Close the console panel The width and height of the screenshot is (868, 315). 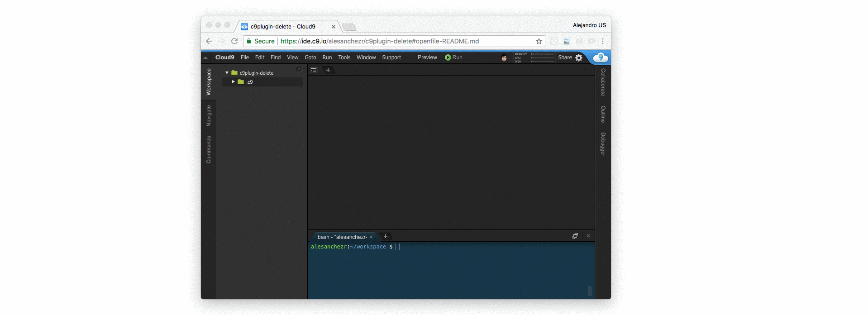(588, 236)
